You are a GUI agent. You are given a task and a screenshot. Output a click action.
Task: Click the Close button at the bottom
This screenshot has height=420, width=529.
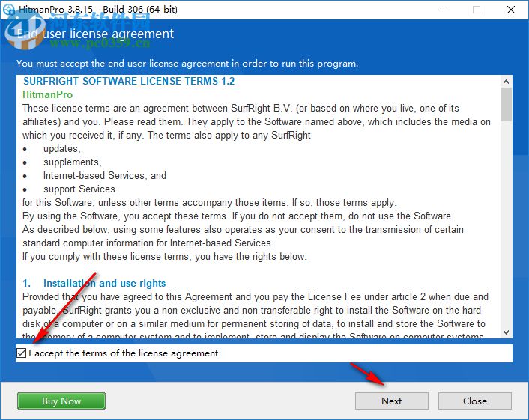[475, 401]
